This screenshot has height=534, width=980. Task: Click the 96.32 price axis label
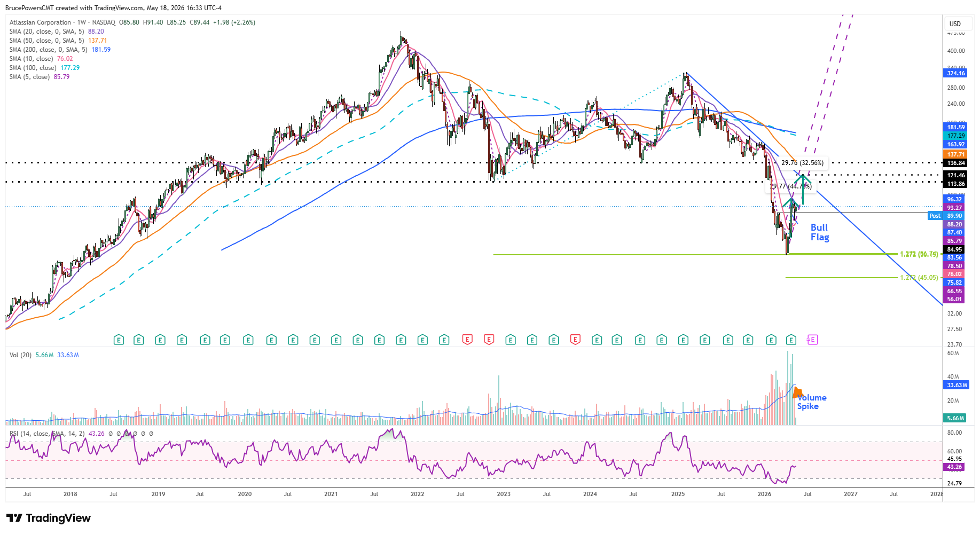click(954, 199)
